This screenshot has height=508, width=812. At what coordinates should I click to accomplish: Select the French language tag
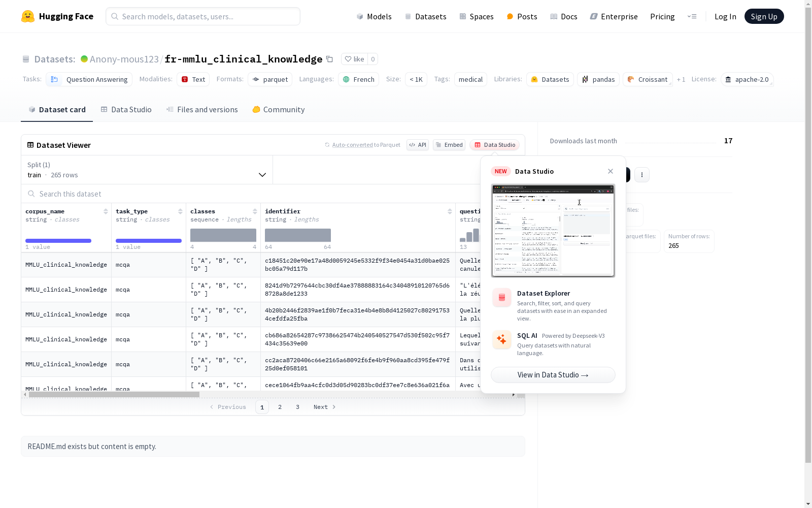pyautogui.click(x=358, y=79)
